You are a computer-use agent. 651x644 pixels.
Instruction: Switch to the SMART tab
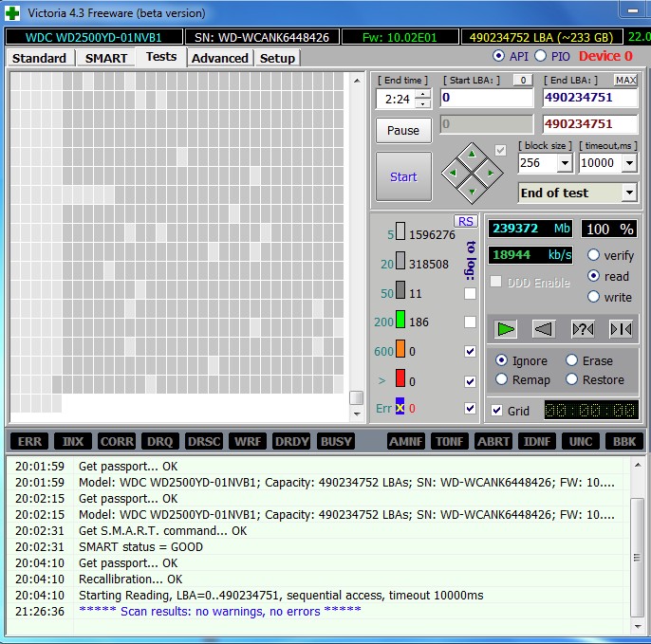click(x=105, y=58)
